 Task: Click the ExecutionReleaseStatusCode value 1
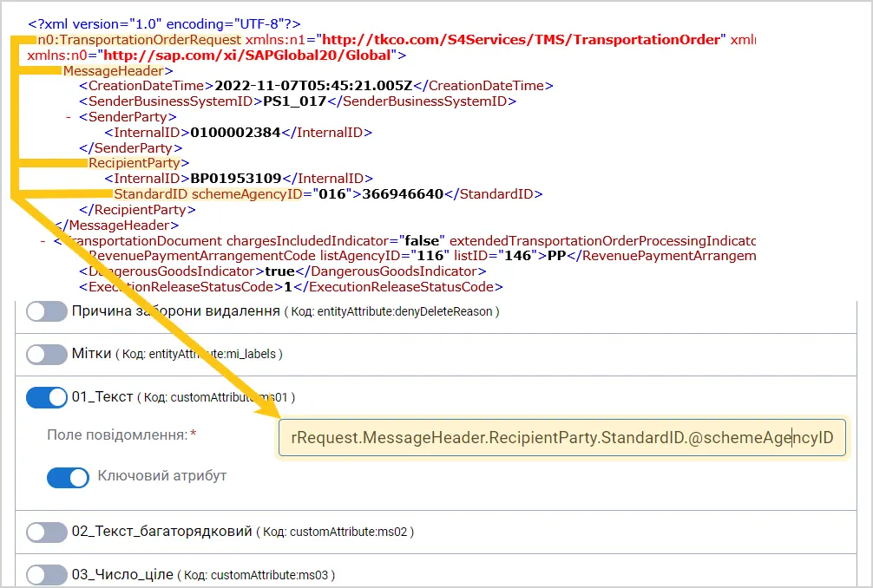pos(288,287)
